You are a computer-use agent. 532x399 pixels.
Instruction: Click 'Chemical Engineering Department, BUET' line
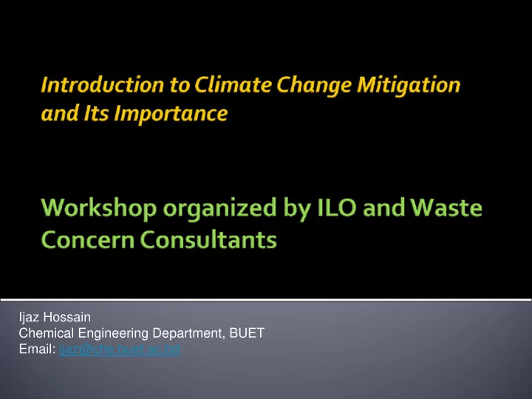141,332
